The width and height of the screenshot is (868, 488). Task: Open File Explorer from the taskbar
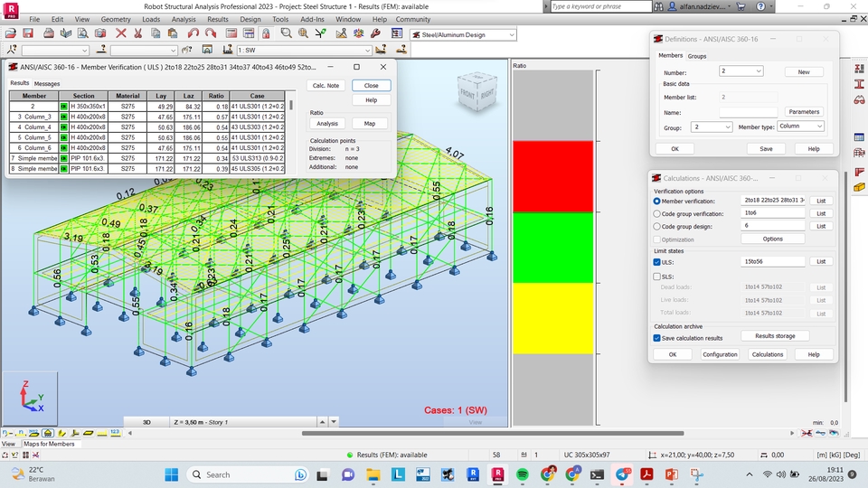[373, 474]
